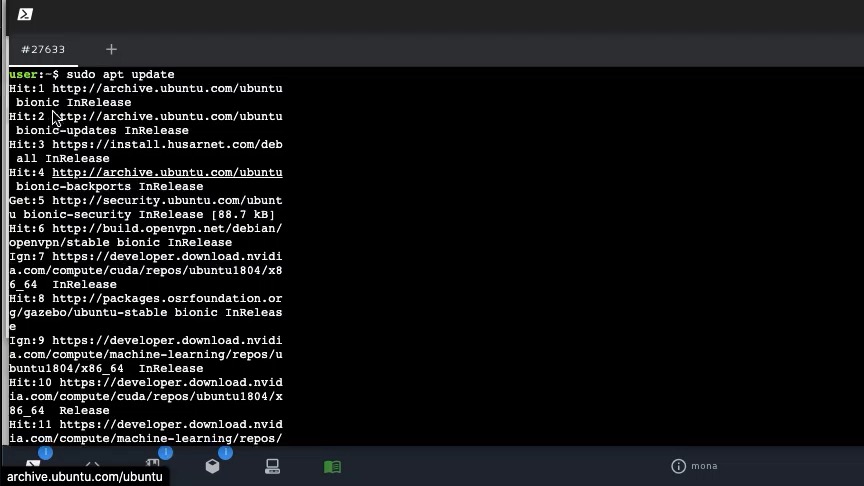
Task: Click the Hit:3 install.husarnet.com/deb URL
Action: click(x=168, y=144)
